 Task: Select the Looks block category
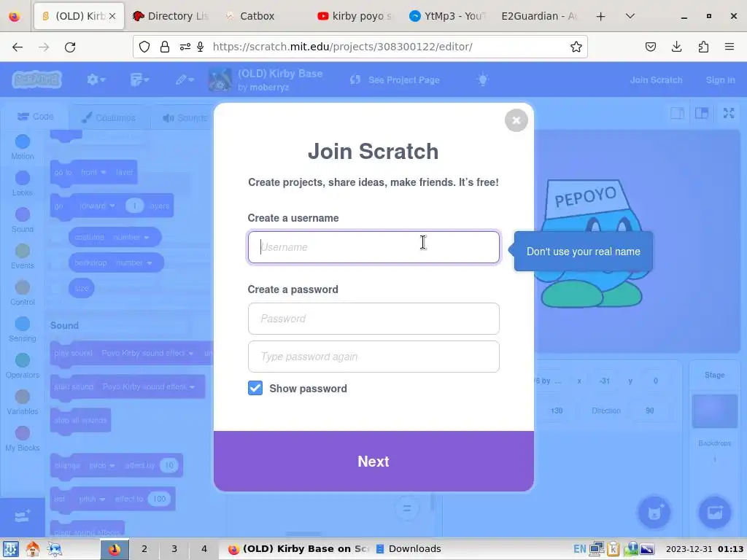[x=23, y=183]
